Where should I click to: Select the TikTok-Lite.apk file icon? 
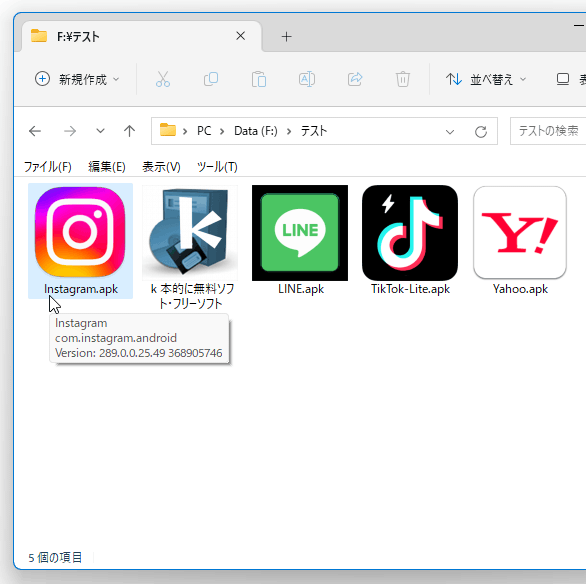(410, 233)
